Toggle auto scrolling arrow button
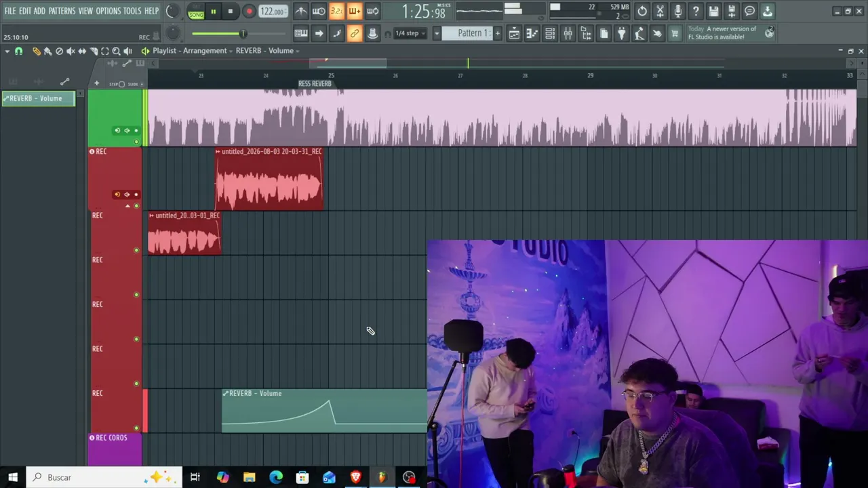Viewport: 868px width, 488px height. (x=319, y=33)
